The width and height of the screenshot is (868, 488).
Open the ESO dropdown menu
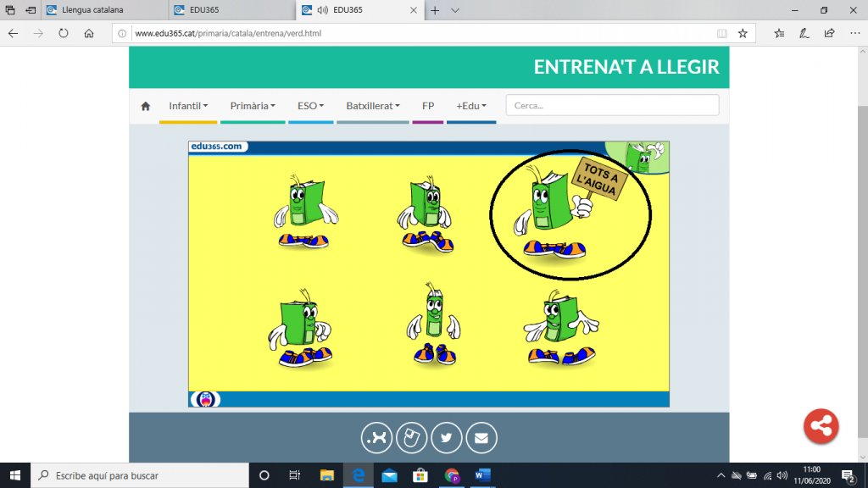tap(310, 106)
